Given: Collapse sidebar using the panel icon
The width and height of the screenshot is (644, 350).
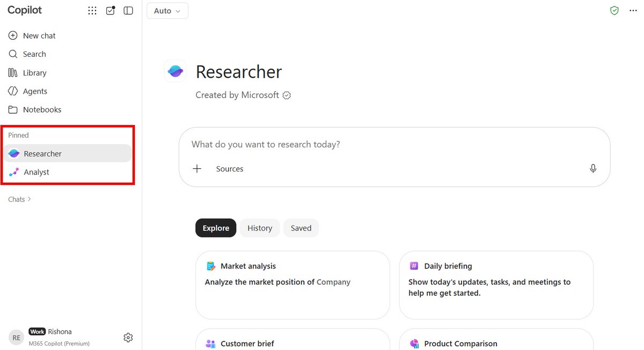Looking at the screenshot, I should pyautogui.click(x=128, y=11).
